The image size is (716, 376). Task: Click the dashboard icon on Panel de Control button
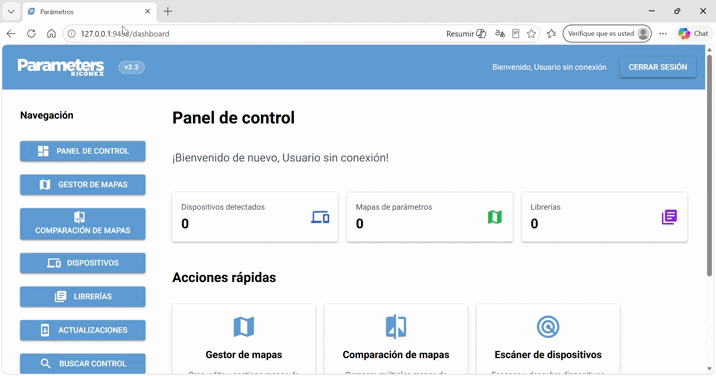tap(43, 151)
